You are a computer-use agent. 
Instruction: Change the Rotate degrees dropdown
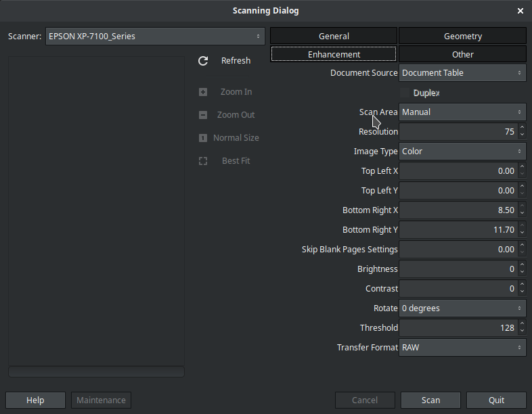point(462,308)
